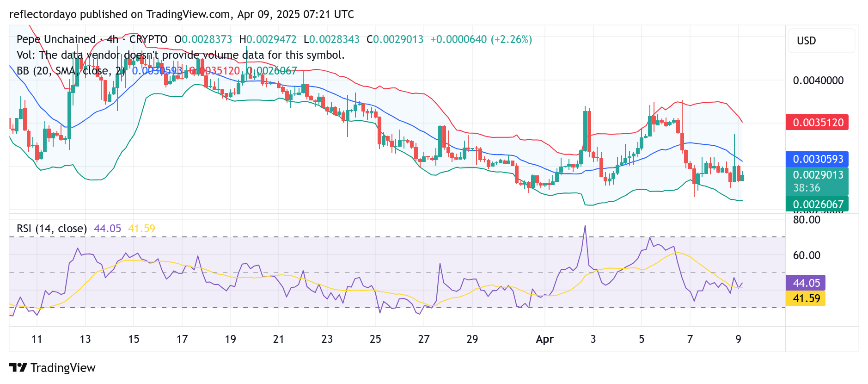Click the 17 date label on time axis
The image size is (868, 384).
click(x=182, y=339)
